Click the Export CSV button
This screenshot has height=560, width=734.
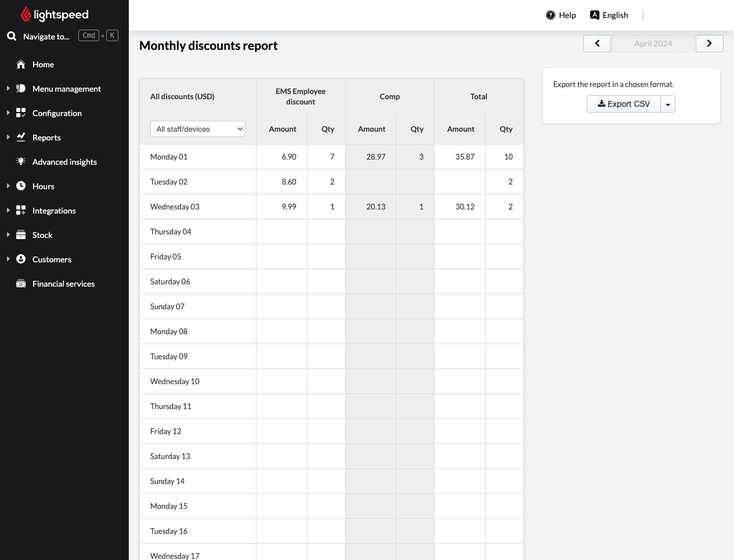(x=624, y=104)
